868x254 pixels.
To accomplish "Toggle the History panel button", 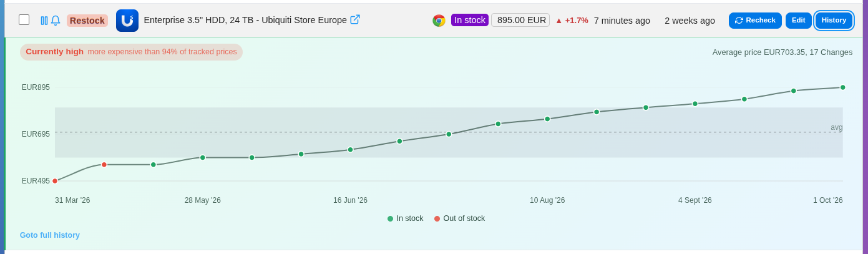I will (834, 21).
